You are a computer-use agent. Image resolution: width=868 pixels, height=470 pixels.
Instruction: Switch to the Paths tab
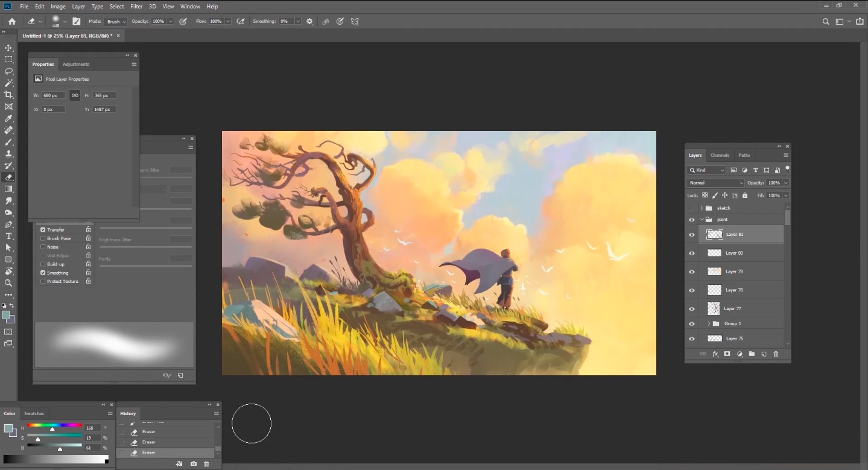[x=744, y=155]
